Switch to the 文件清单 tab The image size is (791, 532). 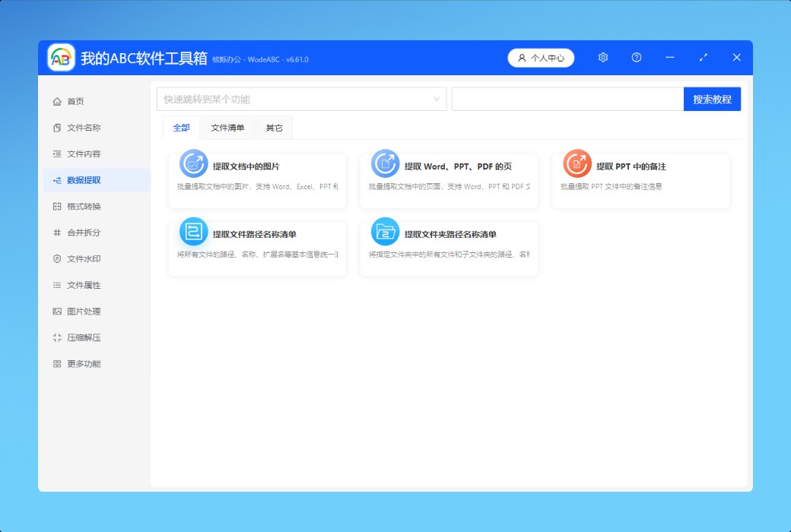point(227,128)
